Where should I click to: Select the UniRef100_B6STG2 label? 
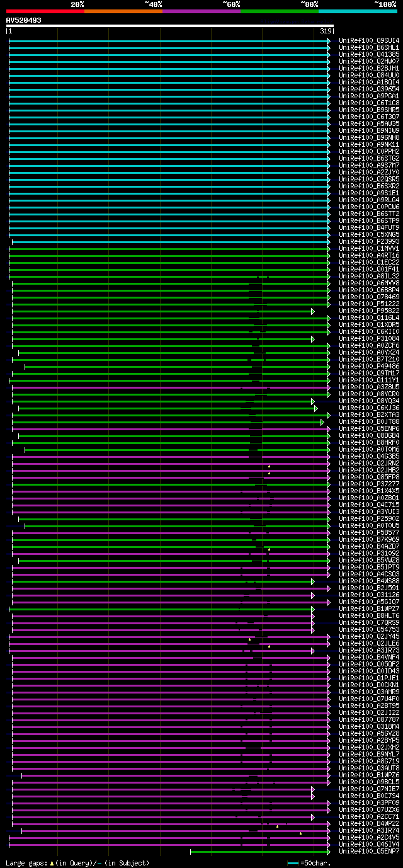click(369, 159)
